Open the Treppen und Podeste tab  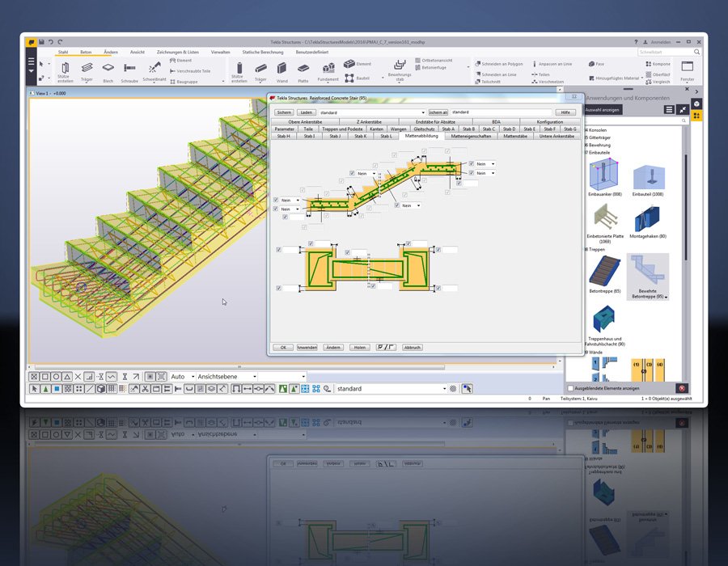(x=342, y=129)
